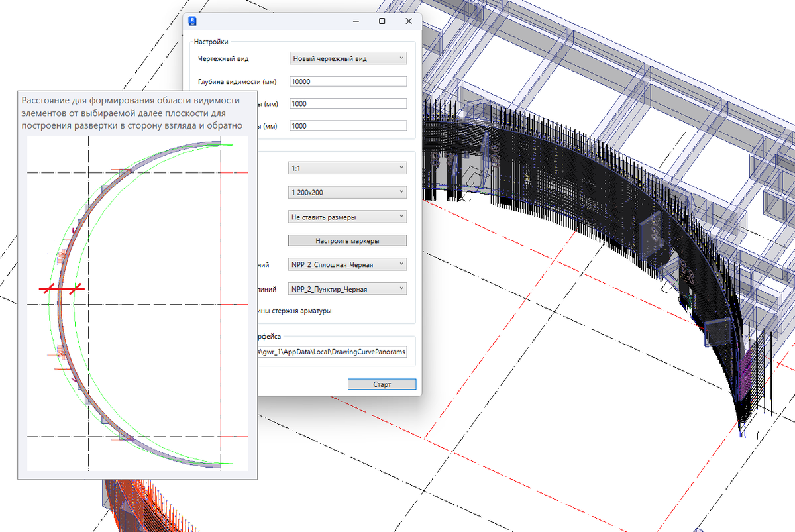
Task: Click the 'Настройки' group header
Action: coord(211,42)
